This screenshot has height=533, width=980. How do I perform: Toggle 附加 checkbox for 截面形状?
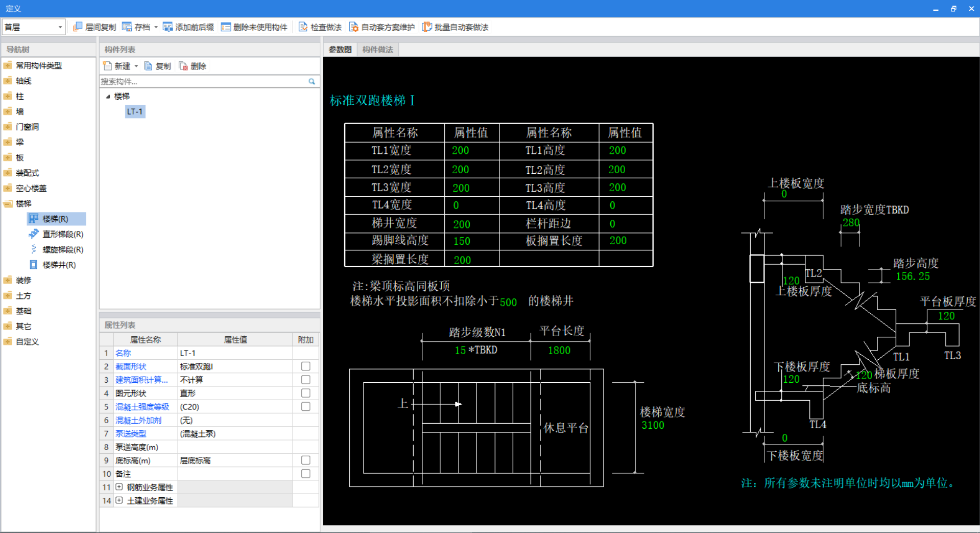coord(306,366)
